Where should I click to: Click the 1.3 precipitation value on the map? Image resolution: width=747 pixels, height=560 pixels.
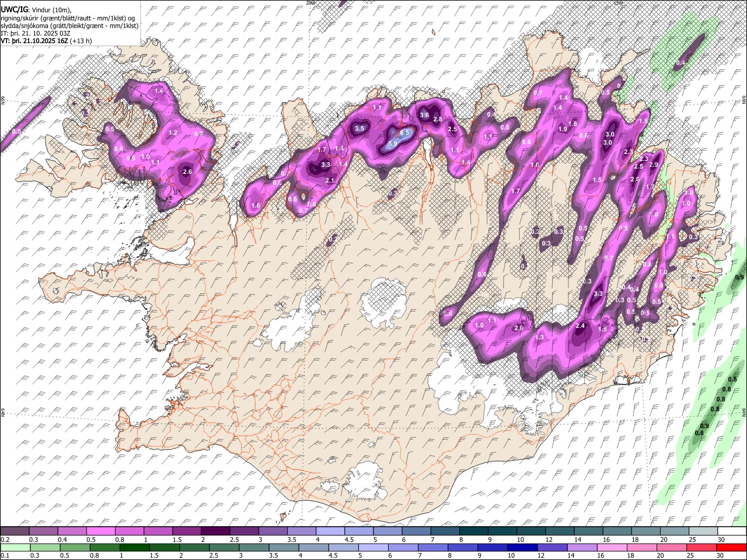[540, 338]
